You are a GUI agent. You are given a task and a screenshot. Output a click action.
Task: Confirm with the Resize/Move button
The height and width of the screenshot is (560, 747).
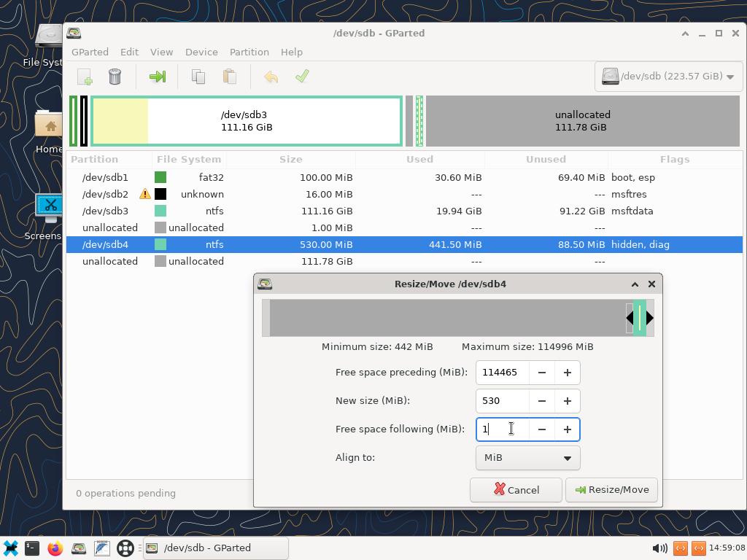click(611, 490)
